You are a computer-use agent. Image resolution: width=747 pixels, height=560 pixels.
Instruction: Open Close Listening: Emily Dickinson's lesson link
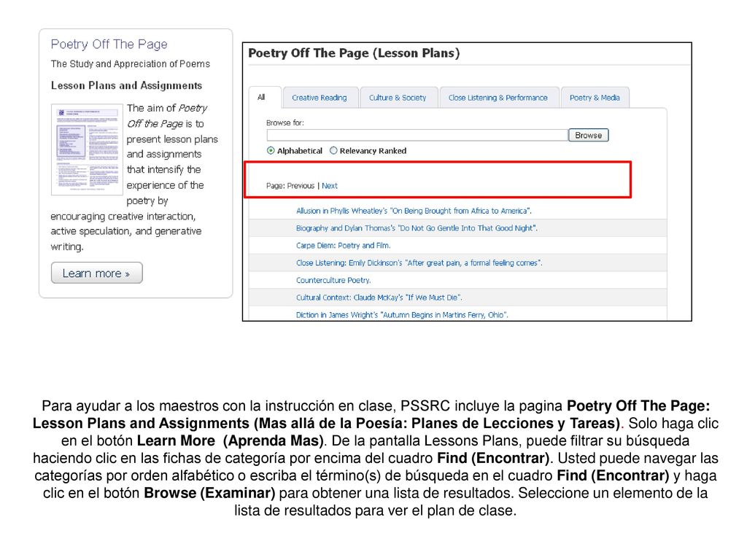(419, 262)
